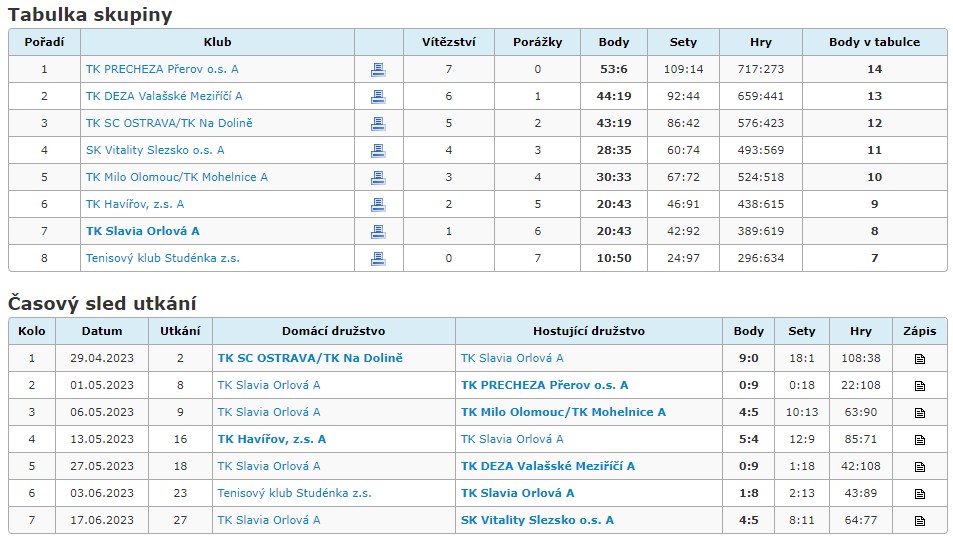Select match number 27
This screenshot has height=541, width=953.
point(181,520)
